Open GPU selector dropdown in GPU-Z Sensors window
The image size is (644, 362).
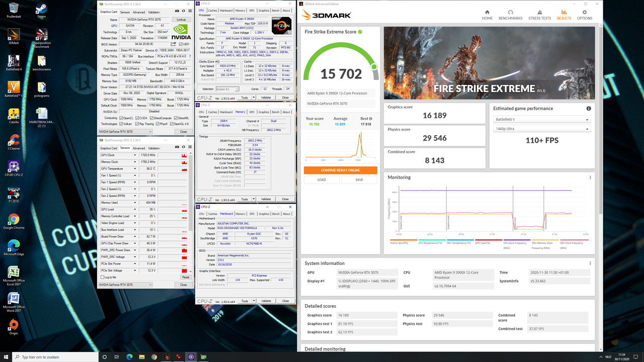pyautogui.click(x=124, y=285)
